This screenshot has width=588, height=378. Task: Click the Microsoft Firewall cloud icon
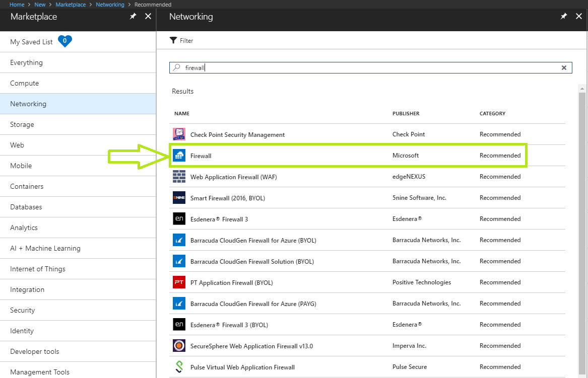tap(179, 155)
